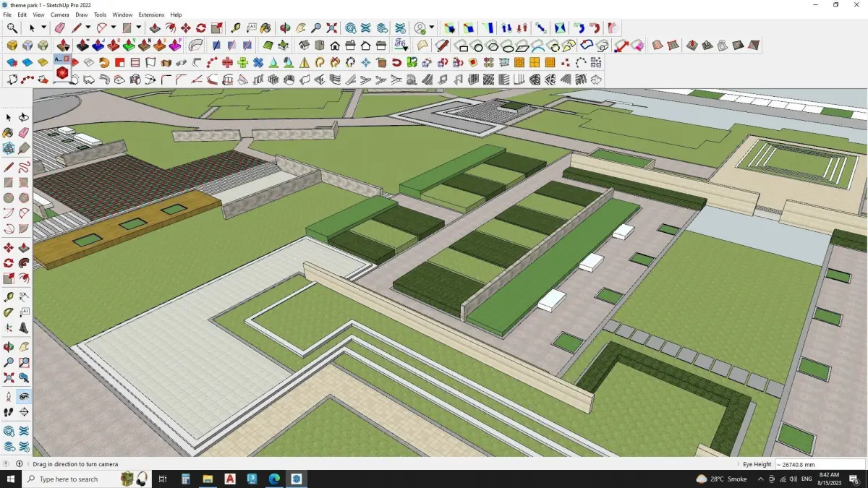This screenshot has height=488, width=868.
Task: Select the Section Plane tool
Action: coord(24,412)
